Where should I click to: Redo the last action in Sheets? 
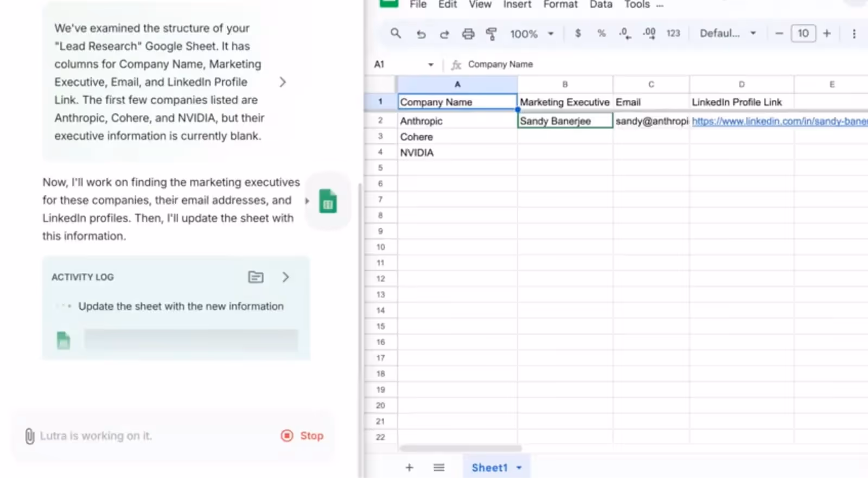tap(444, 34)
